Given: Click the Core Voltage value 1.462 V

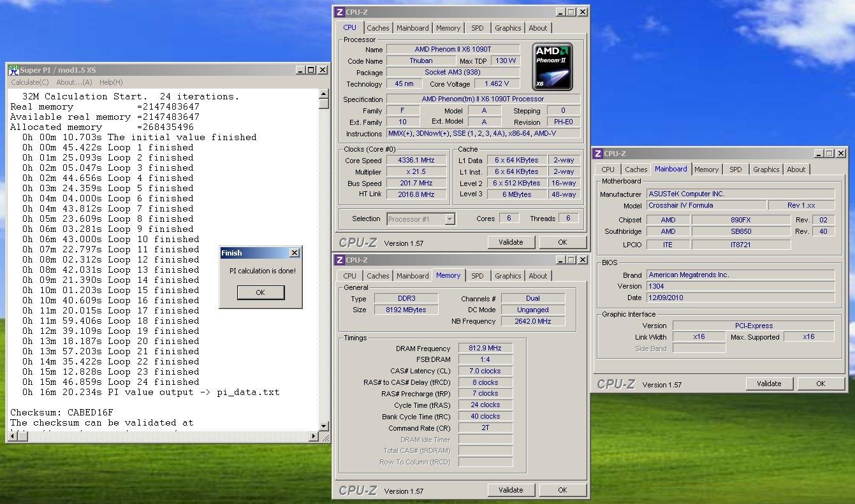Looking at the screenshot, I should [x=496, y=83].
